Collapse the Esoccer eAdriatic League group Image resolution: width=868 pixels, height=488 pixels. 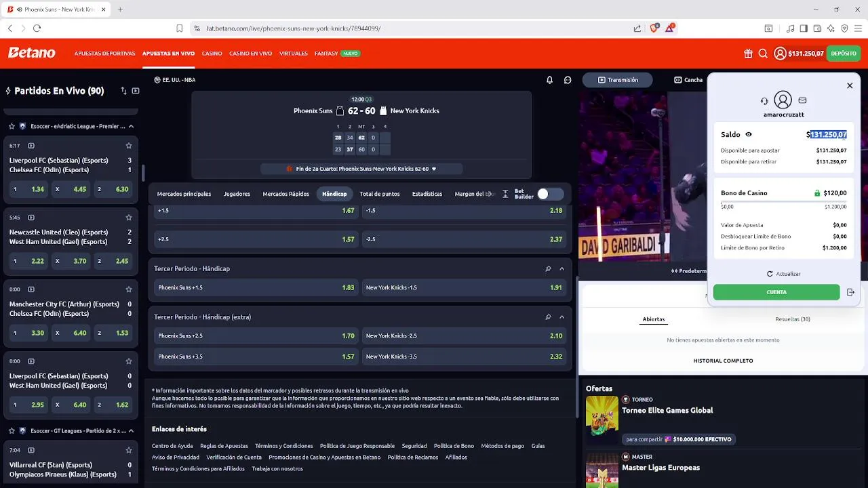(x=131, y=126)
